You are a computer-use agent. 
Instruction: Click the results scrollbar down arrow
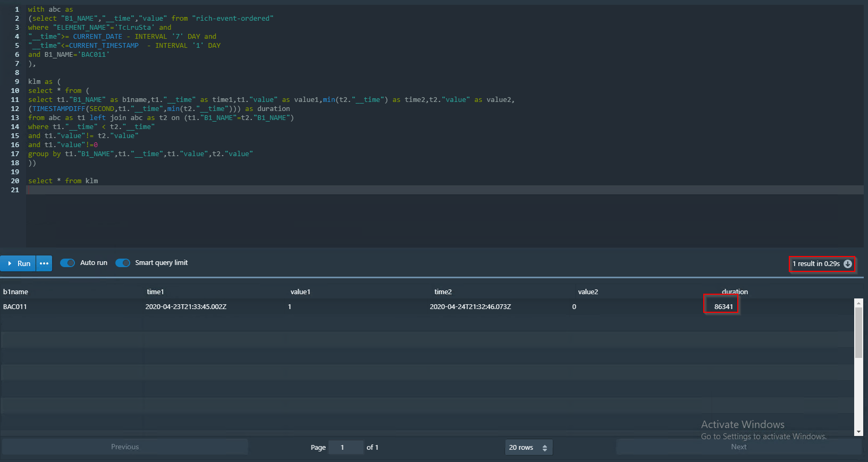(858, 432)
